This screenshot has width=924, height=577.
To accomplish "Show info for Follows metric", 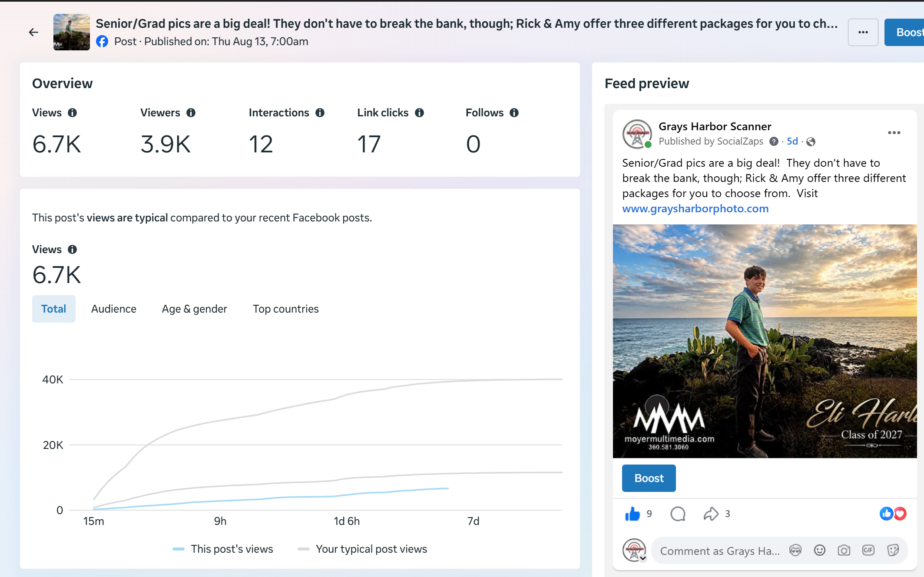I will click(514, 113).
